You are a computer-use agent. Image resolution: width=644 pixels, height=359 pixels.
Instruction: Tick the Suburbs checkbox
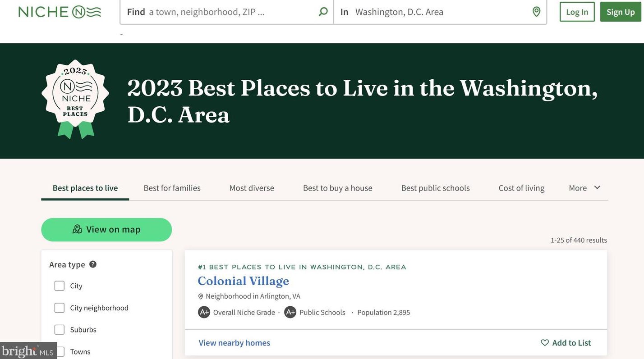(60, 330)
